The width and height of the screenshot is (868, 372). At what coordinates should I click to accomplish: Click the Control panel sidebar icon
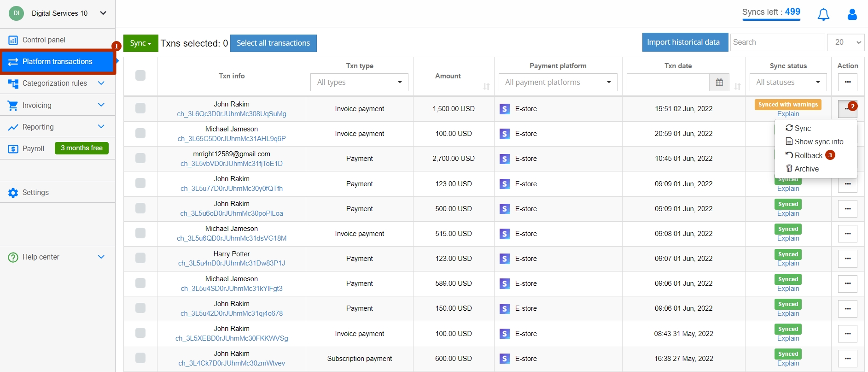pos(13,40)
